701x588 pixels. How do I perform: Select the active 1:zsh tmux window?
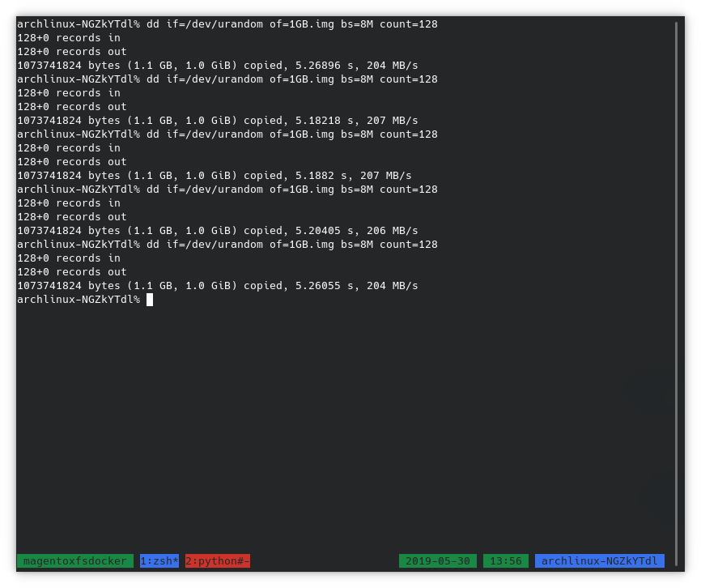[159, 560]
